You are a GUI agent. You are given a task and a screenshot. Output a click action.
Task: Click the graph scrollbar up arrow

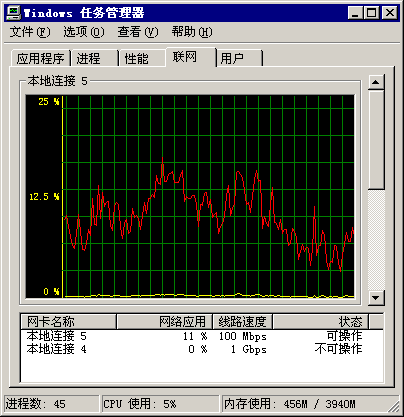(376, 82)
